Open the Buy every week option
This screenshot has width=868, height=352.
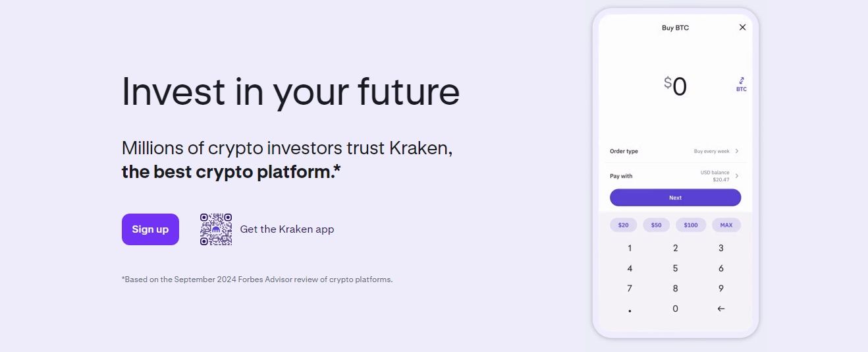coord(711,152)
